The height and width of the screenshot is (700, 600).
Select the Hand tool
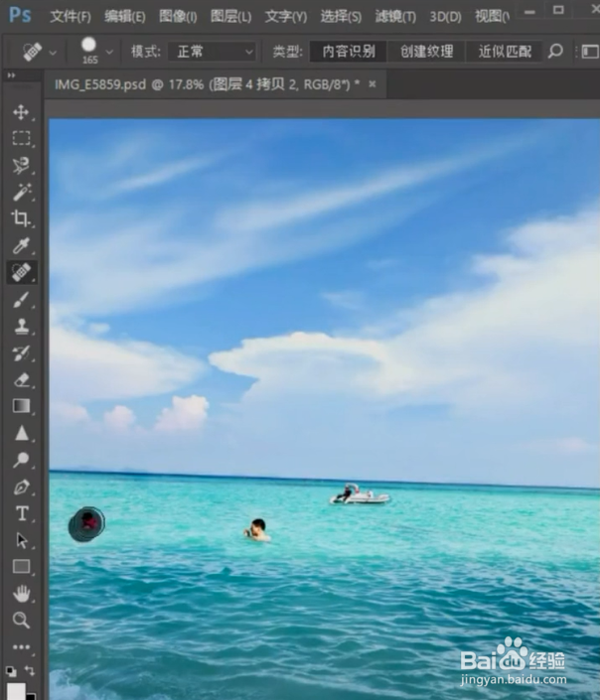21,594
